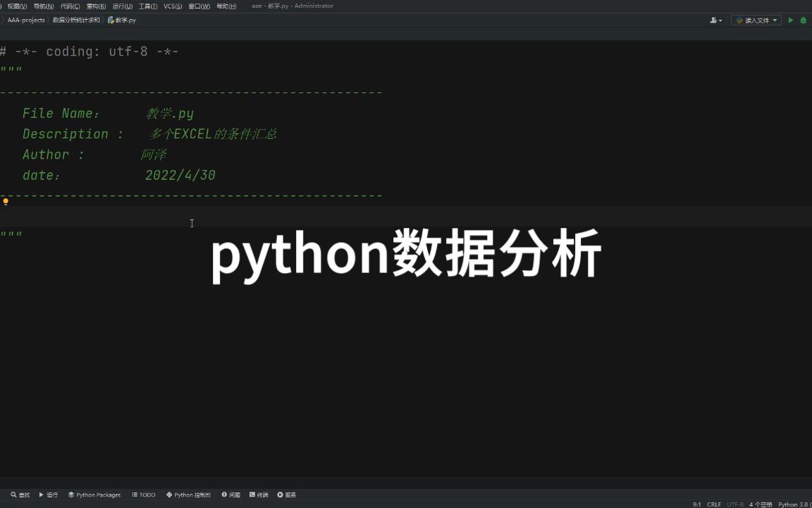Toggle the yellow bookmark dot in the gutter
Viewport: 812px width, 508px height.
click(x=5, y=202)
